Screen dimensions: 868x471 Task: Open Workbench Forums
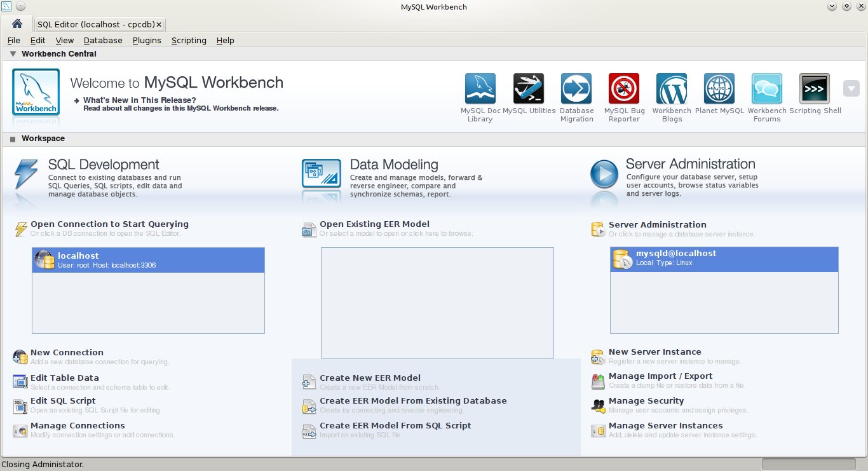766,88
